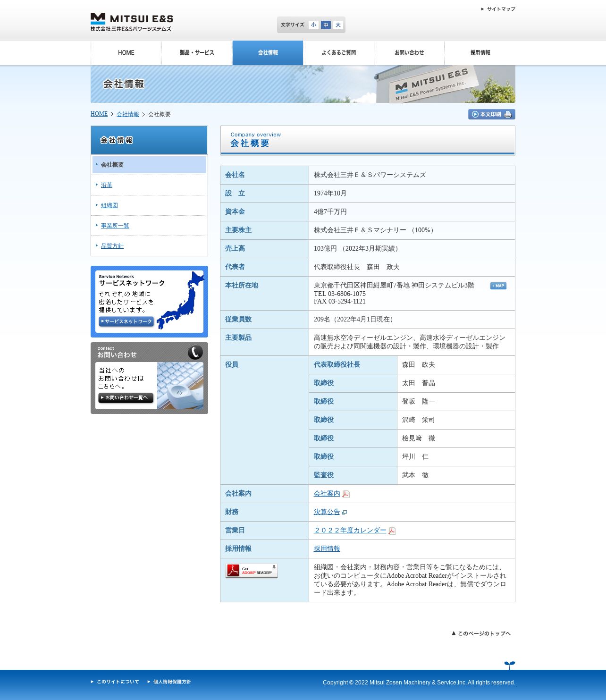Click the MAP button beside the address
This screenshot has width=606, height=700.
pyautogui.click(x=498, y=286)
